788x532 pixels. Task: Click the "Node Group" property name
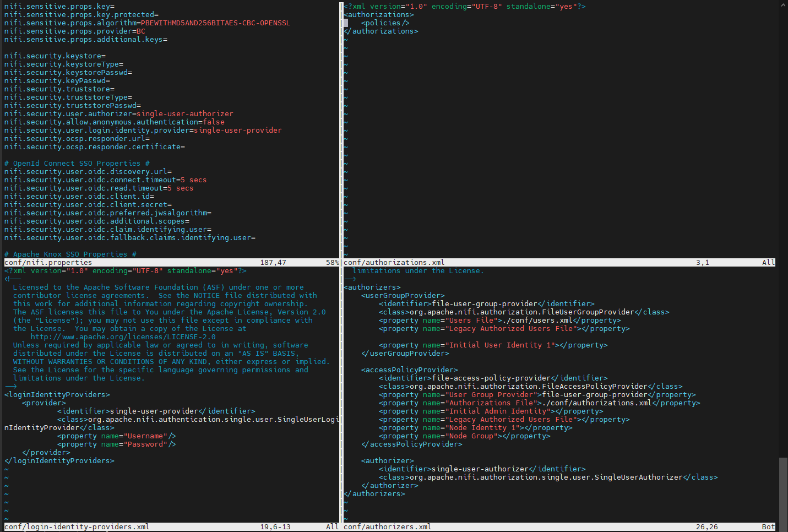point(471,436)
